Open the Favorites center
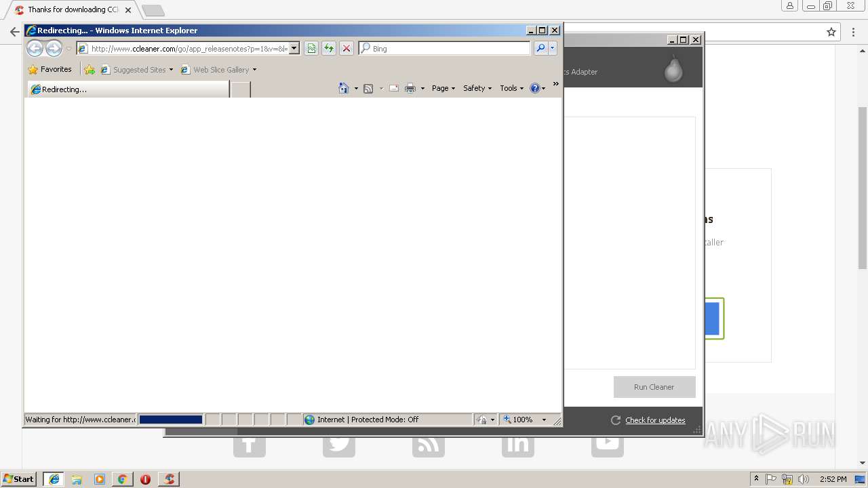Viewport: 868px width, 488px height. point(50,69)
